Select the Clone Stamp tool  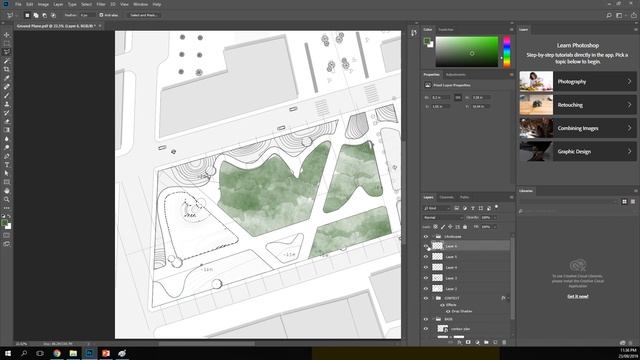click(x=7, y=104)
